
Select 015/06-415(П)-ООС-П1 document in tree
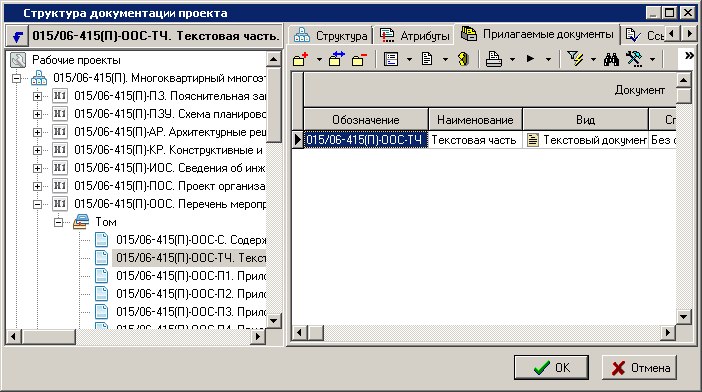coord(191,276)
